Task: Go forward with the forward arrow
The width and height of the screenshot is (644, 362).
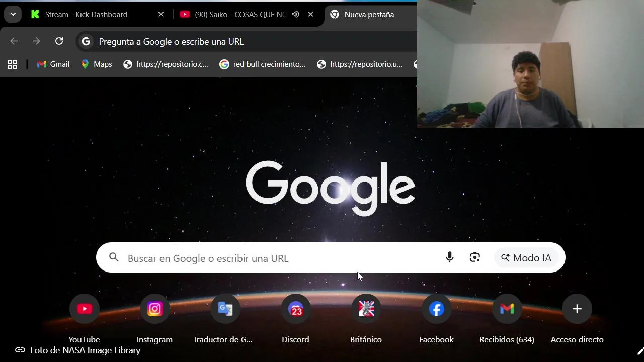Action: pos(36,41)
